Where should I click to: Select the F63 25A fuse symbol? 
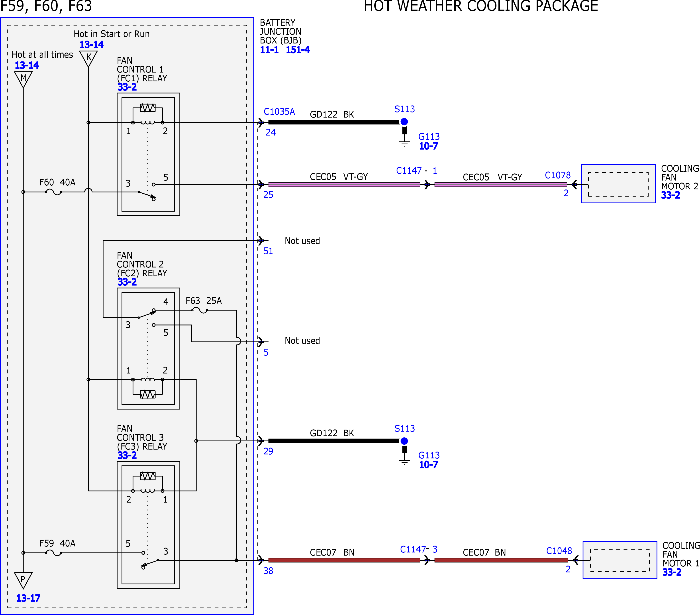click(x=200, y=310)
